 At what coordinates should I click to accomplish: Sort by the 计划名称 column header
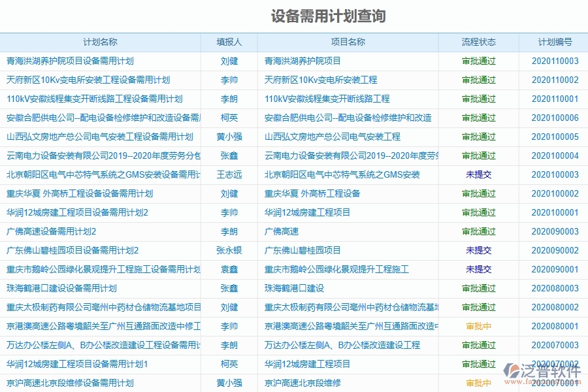(x=101, y=41)
